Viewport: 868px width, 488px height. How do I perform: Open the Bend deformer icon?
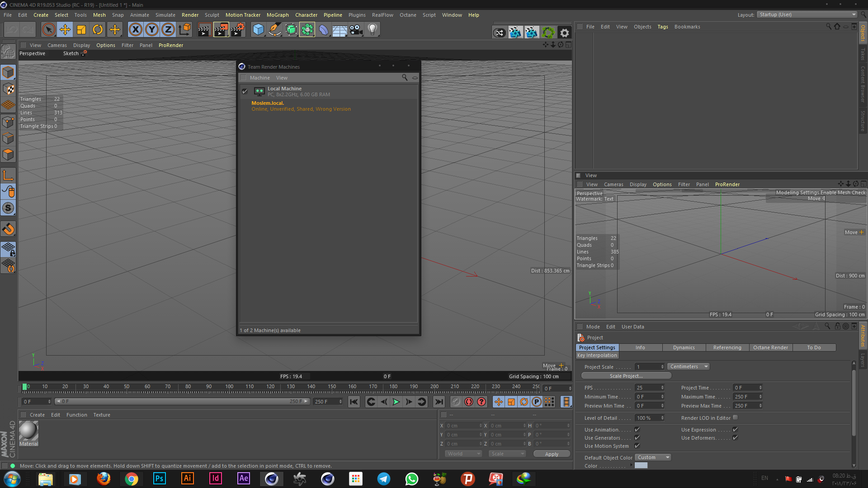click(x=324, y=30)
